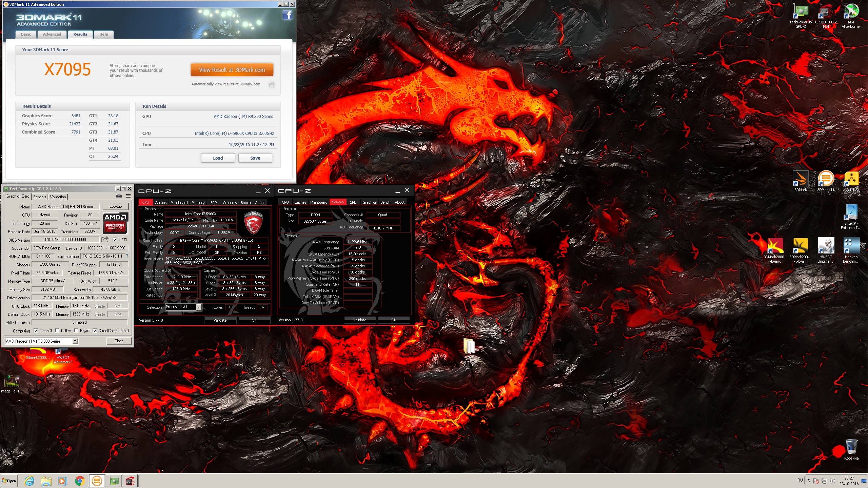Expand Processor #1 selection dropdown

pos(199,307)
